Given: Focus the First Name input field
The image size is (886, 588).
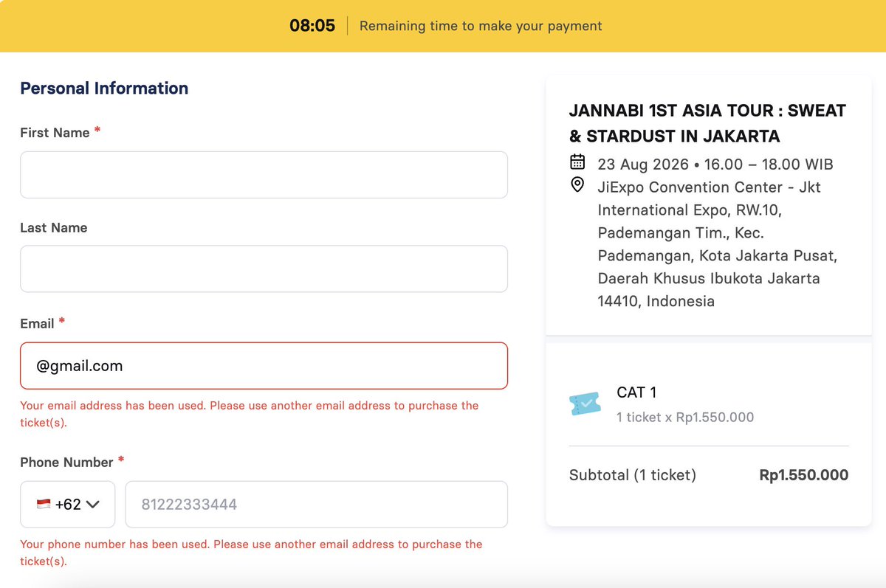Looking at the screenshot, I should (x=264, y=175).
